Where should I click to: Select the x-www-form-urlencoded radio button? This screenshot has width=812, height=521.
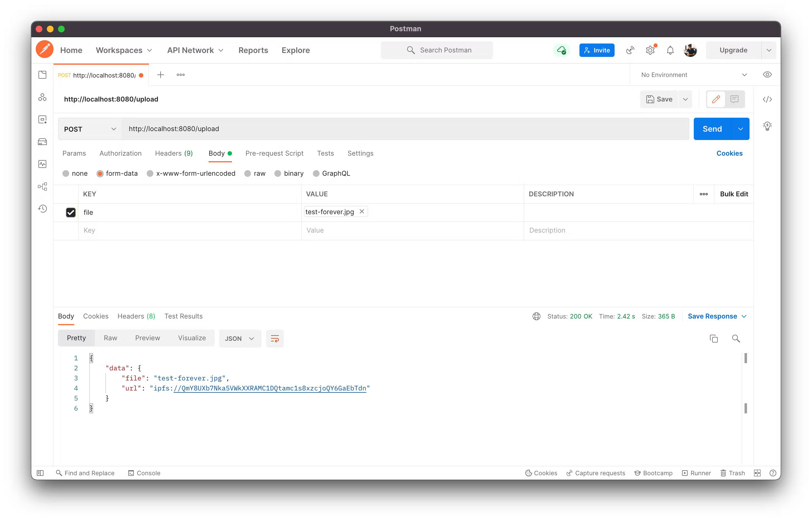point(150,173)
